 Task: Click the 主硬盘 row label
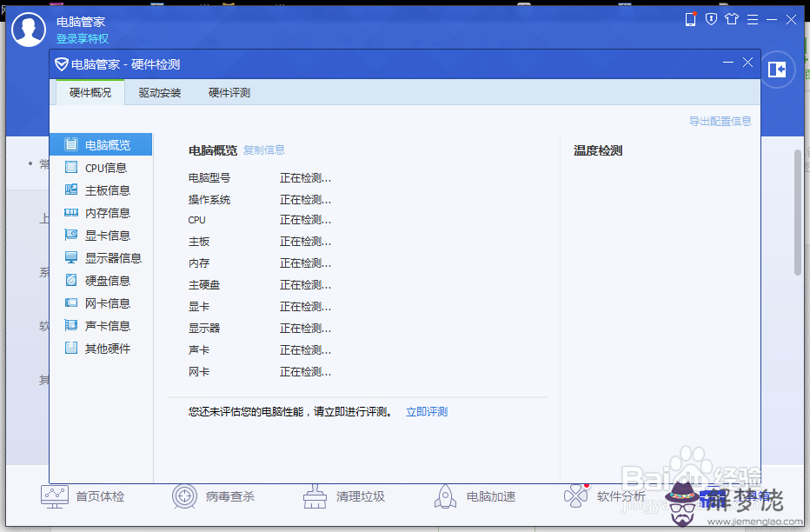(x=204, y=284)
